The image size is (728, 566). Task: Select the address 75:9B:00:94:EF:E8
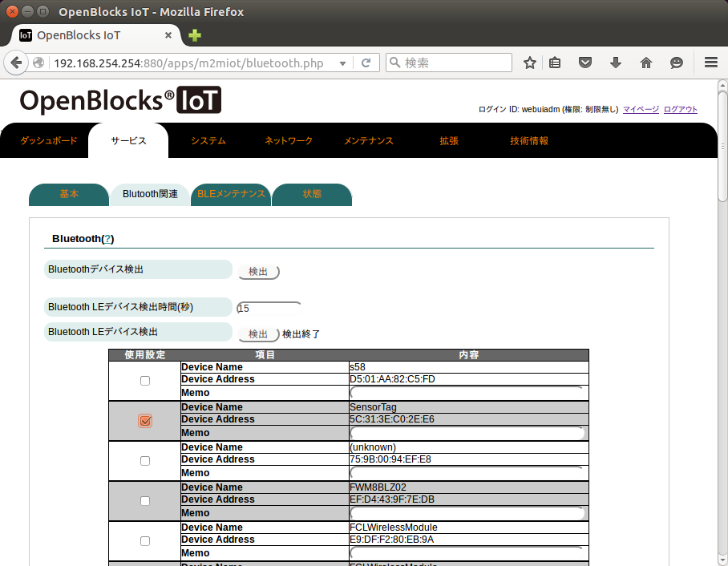pyautogui.click(x=390, y=459)
